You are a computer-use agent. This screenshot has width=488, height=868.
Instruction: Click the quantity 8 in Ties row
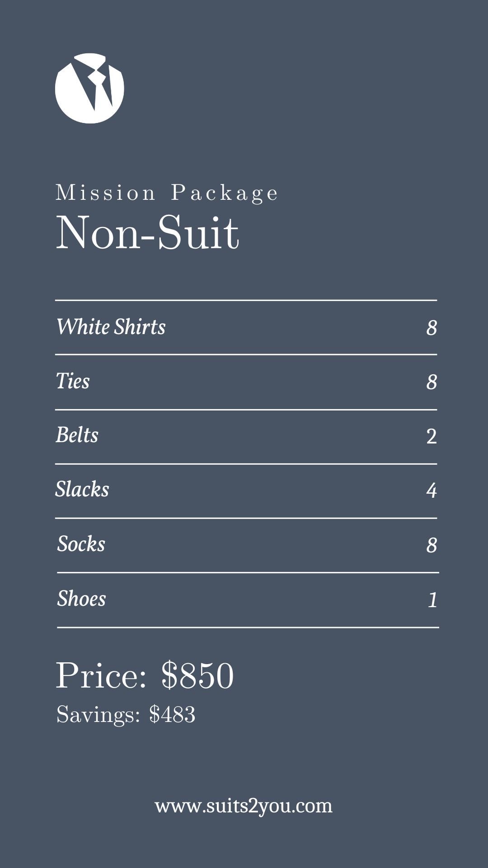point(432,382)
